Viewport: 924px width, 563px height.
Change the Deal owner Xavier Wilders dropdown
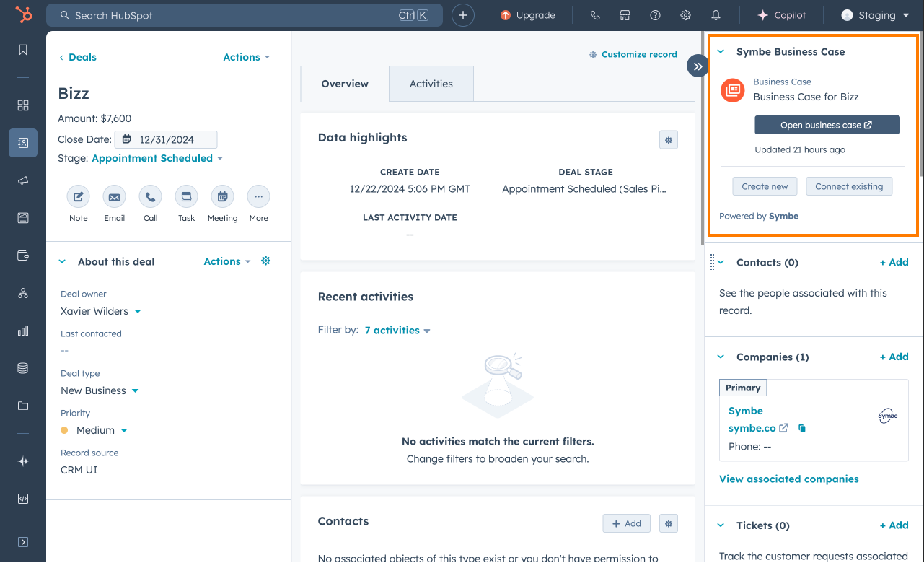tap(101, 311)
